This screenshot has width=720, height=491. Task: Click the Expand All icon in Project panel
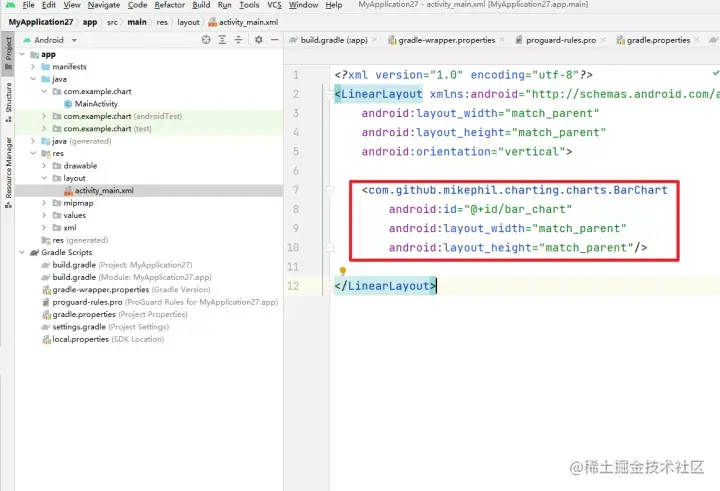click(222, 40)
